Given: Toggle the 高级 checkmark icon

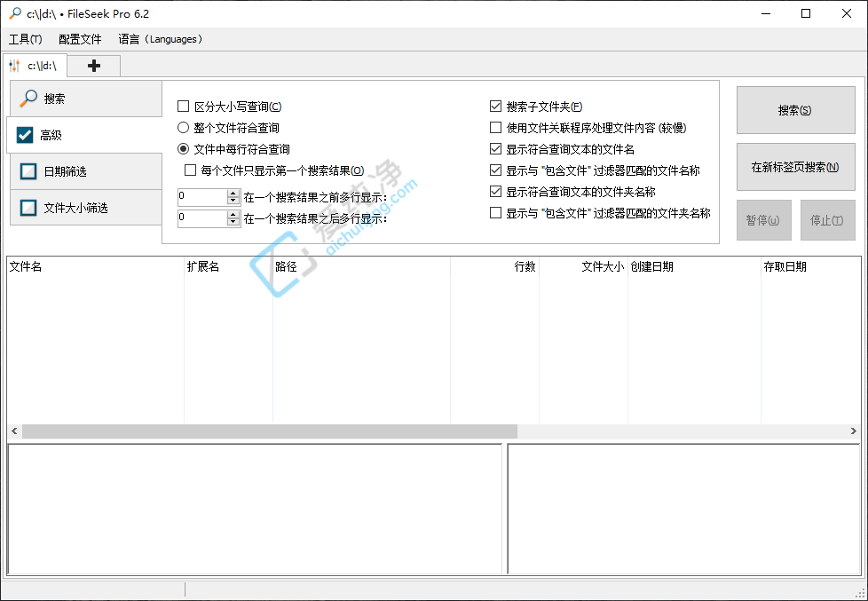Looking at the screenshot, I should click(x=25, y=135).
